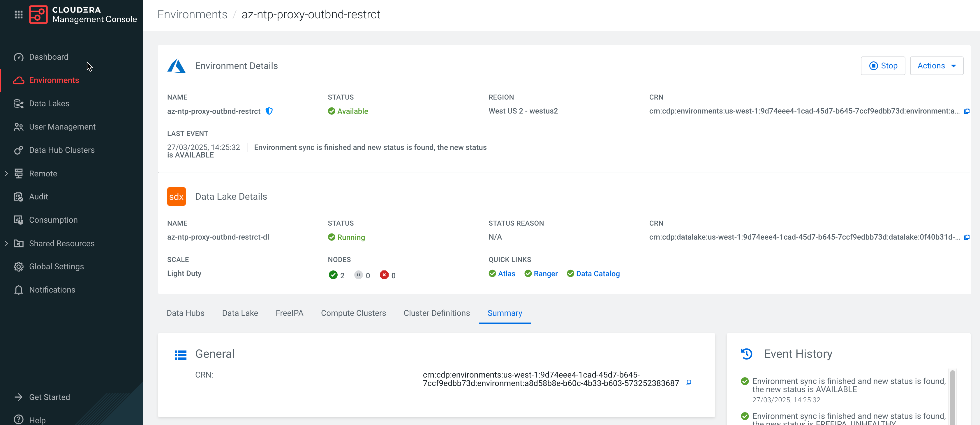The height and width of the screenshot is (425, 980).
Task: Go to Data Lakes in sidebar
Action: pos(49,103)
